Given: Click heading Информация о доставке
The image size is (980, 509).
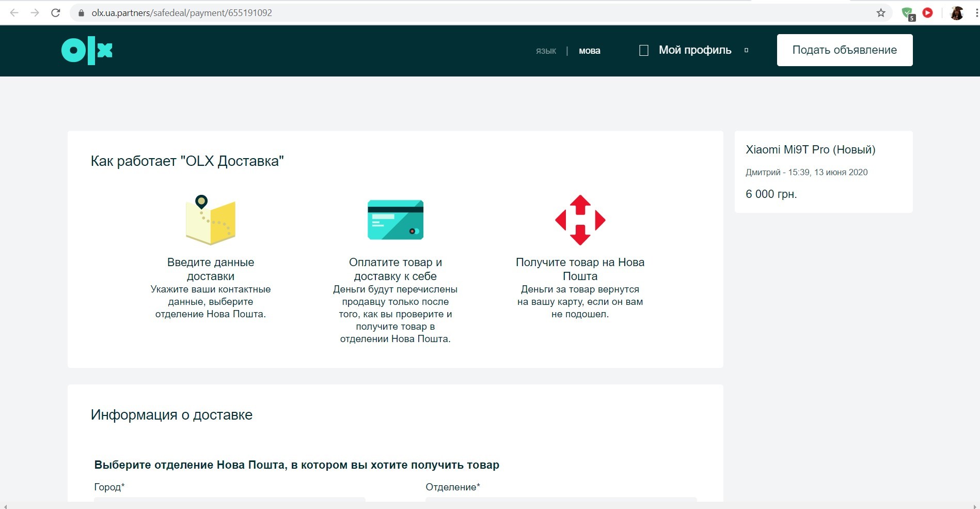Looking at the screenshot, I should (x=171, y=415).
